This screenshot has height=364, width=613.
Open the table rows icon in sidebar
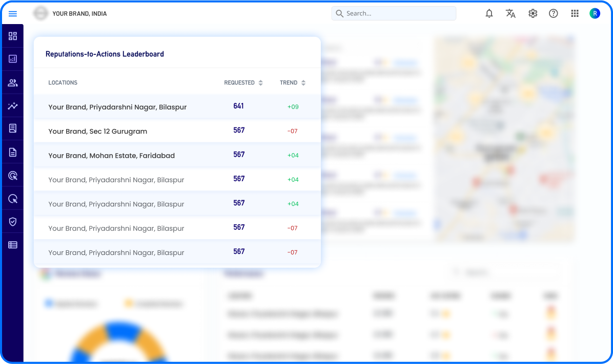point(12,245)
